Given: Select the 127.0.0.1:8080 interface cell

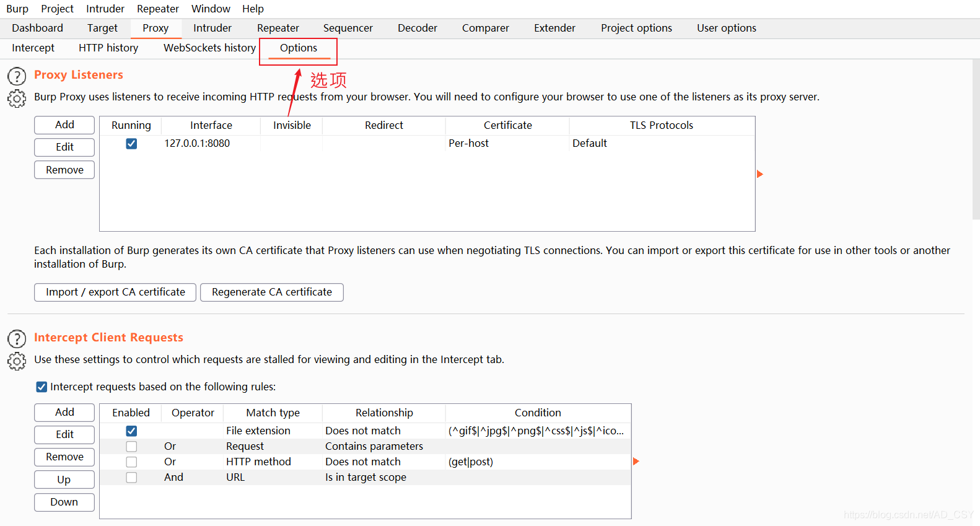Looking at the screenshot, I should 211,143.
